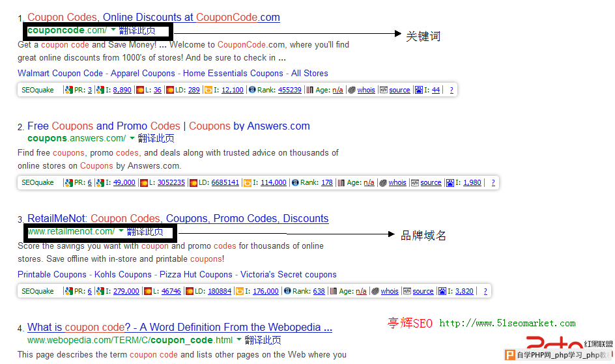Open the CouponCode.com result title link
This screenshot has width=615, height=364.
tap(154, 17)
